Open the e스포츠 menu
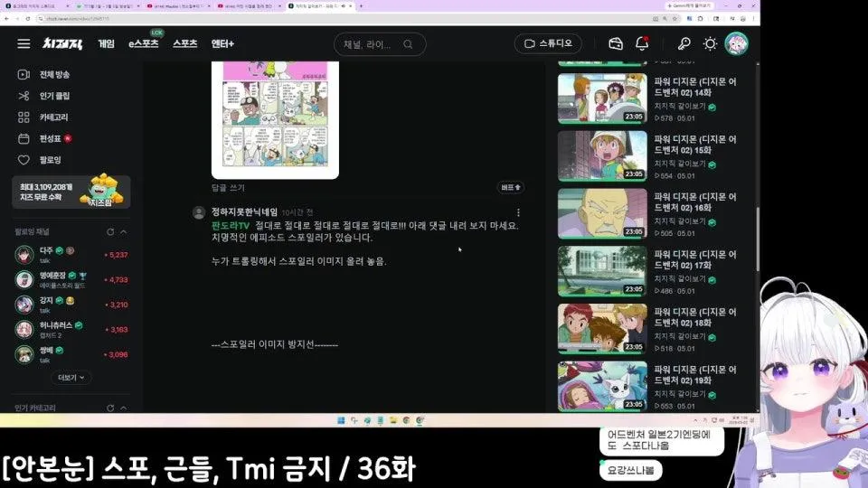This screenshot has height=488, width=868. pyautogui.click(x=144, y=43)
